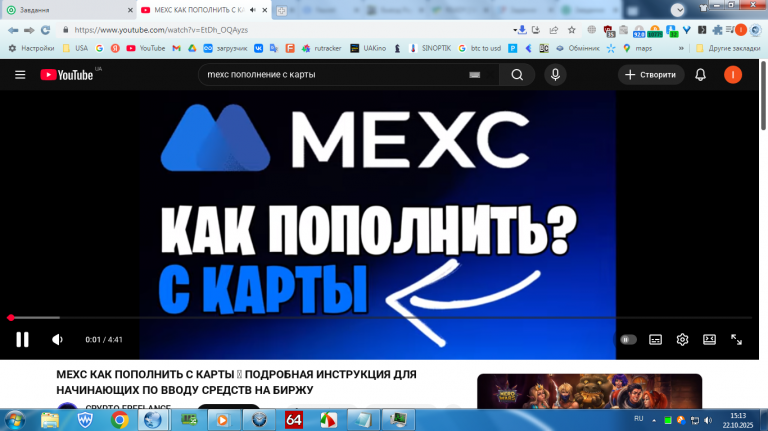Open Windows Explorer from the taskbar
The width and height of the screenshot is (768, 431).
(49, 420)
